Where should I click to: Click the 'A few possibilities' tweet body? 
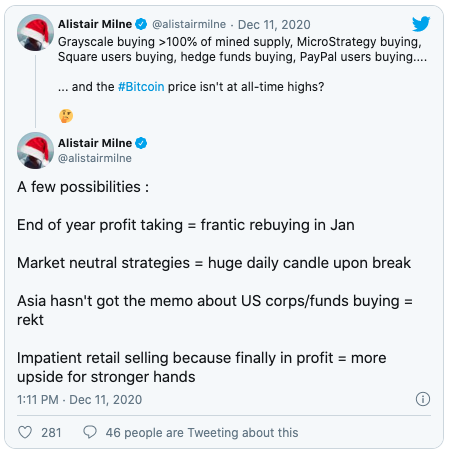click(x=215, y=282)
